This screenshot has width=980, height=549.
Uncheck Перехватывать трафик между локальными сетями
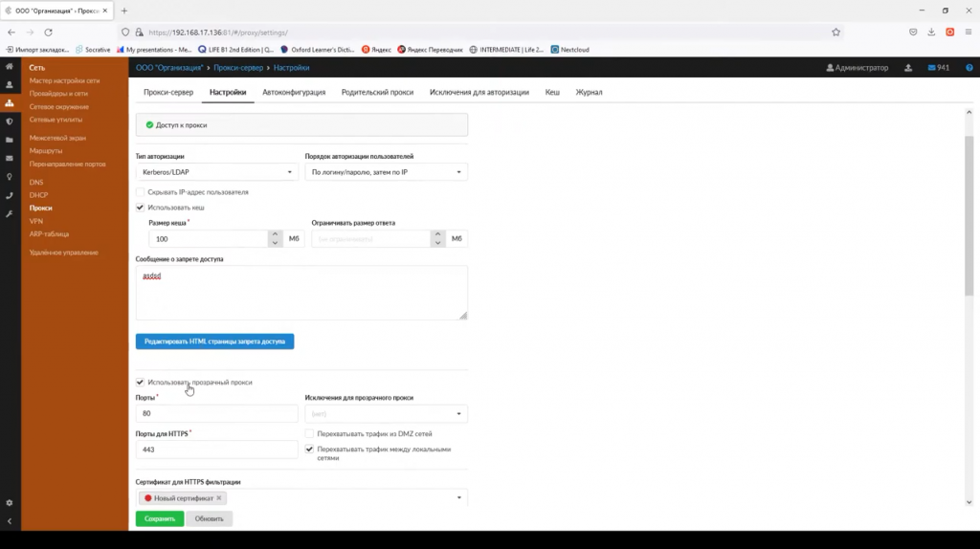point(309,450)
